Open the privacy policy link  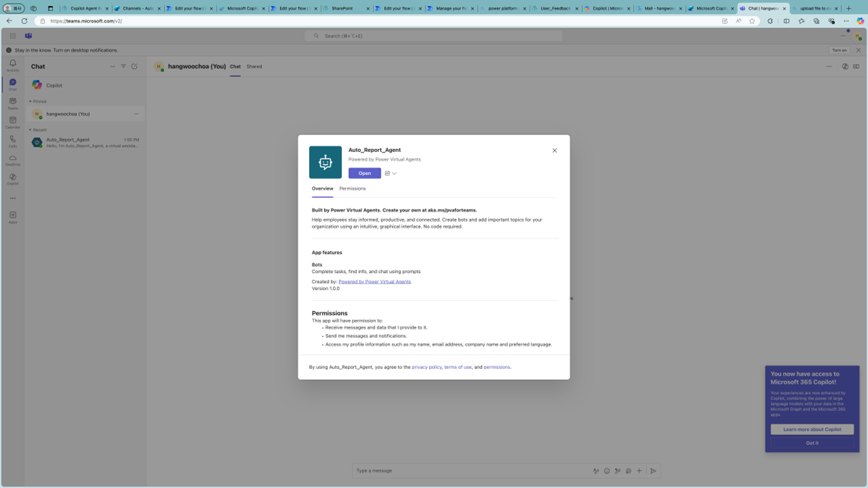click(x=427, y=368)
